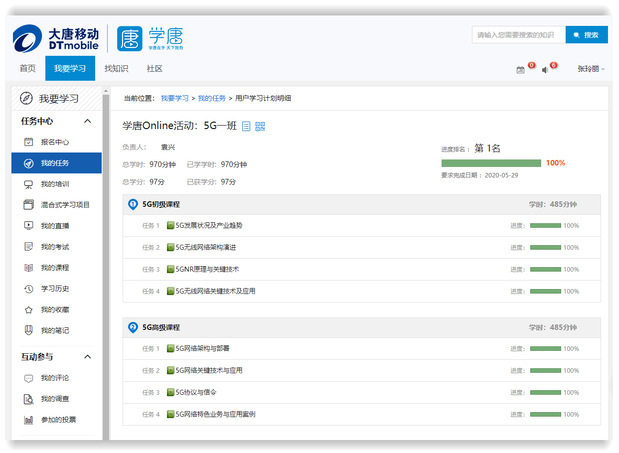Viewport: 619px width, 453px height.
Task: Collapse the 互动参与 sidebar section
Action: click(88, 357)
